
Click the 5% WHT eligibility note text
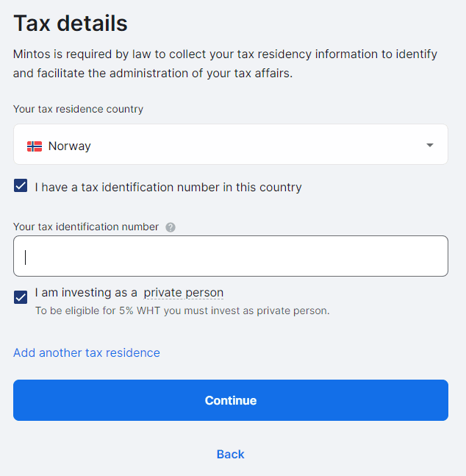pos(182,310)
